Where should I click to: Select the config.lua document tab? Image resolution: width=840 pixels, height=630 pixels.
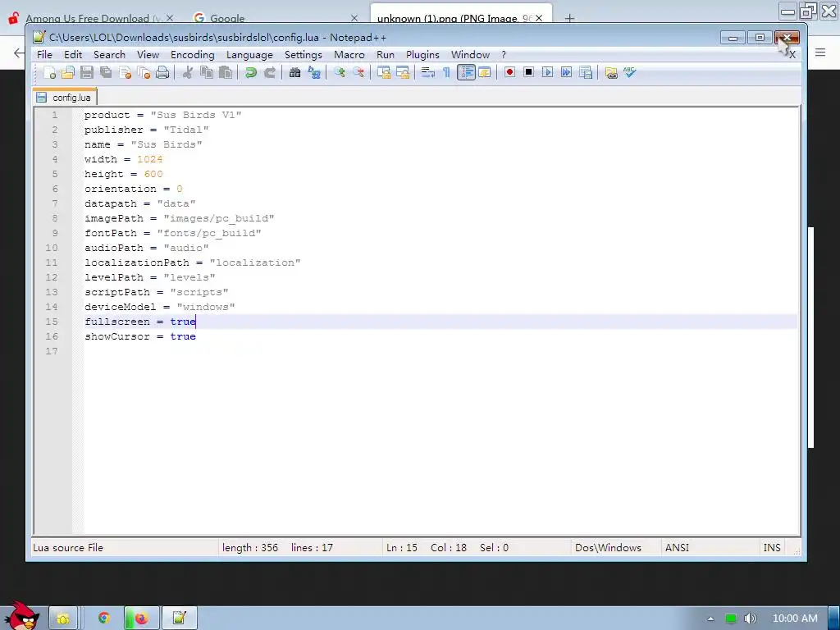pos(65,97)
